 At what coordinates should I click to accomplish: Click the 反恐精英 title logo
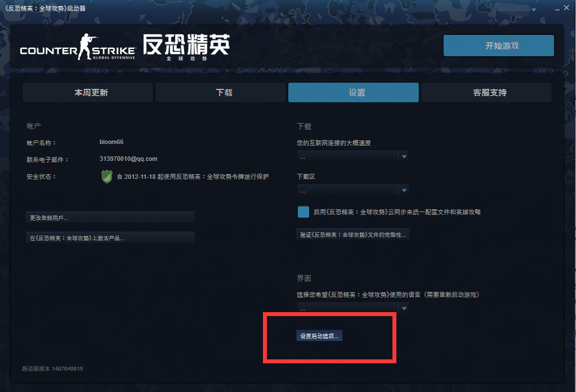click(x=186, y=46)
